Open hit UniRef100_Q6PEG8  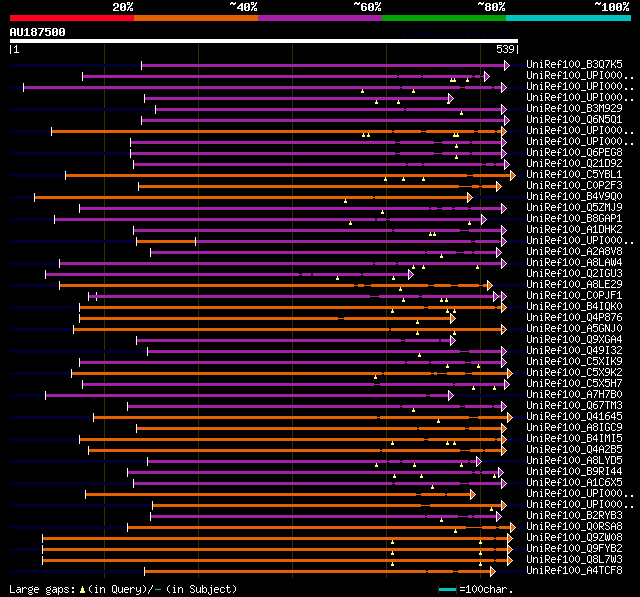[x=574, y=152]
